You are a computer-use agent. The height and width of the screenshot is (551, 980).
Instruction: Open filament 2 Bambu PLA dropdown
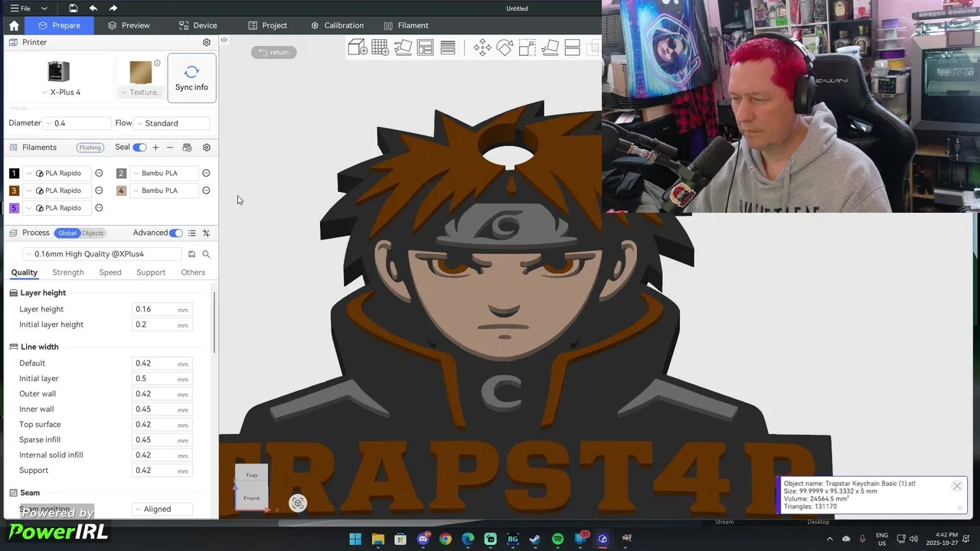coord(165,173)
